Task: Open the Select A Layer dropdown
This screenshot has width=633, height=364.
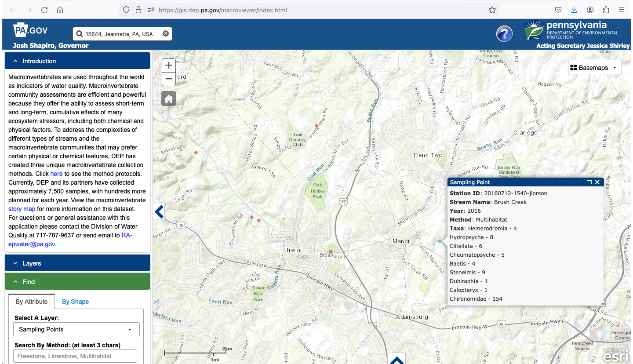Action: tap(77, 329)
